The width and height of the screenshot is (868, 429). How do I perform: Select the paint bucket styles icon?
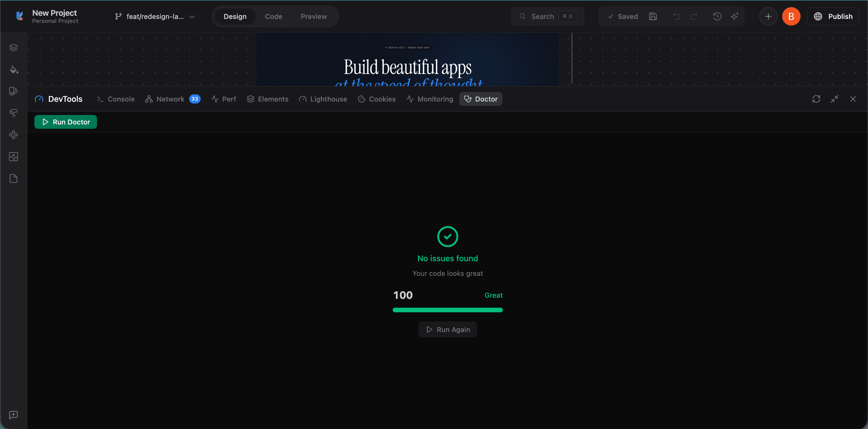(13, 69)
